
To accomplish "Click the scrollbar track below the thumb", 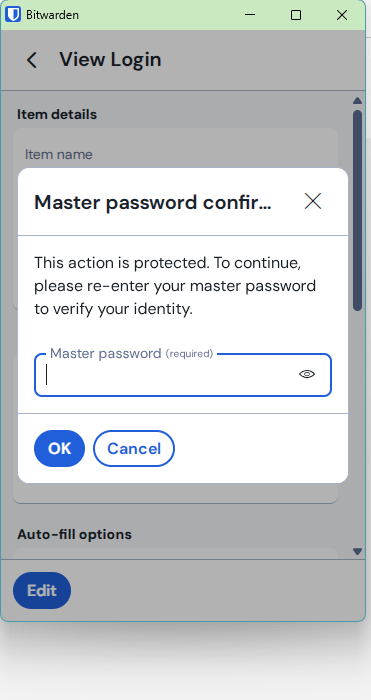I will (x=357, y=429).
